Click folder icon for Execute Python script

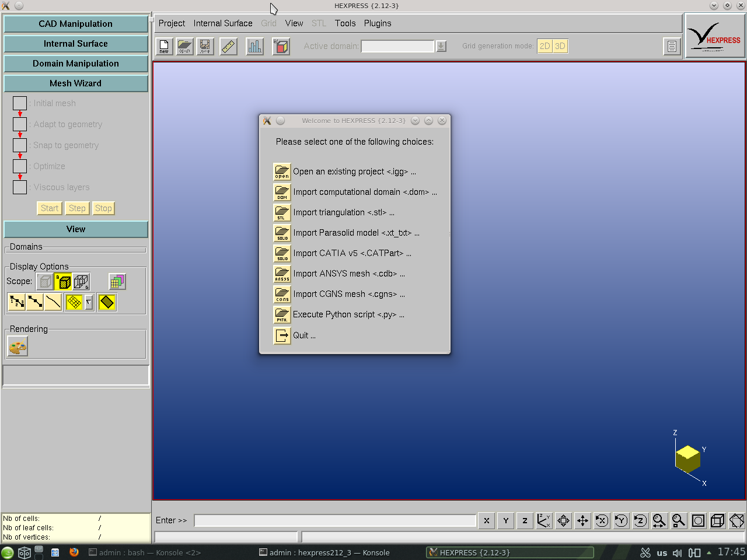click(x=282, y=315)
